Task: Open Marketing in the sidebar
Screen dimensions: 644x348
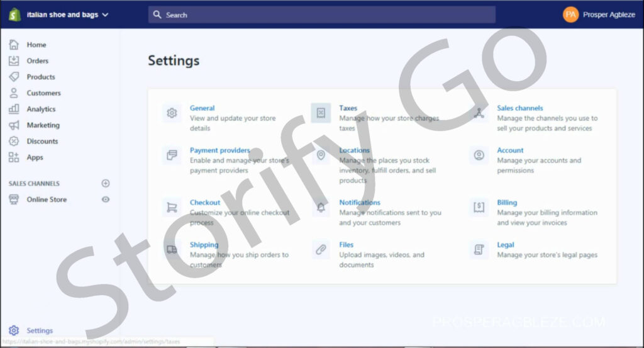Action: pos(43,125)
